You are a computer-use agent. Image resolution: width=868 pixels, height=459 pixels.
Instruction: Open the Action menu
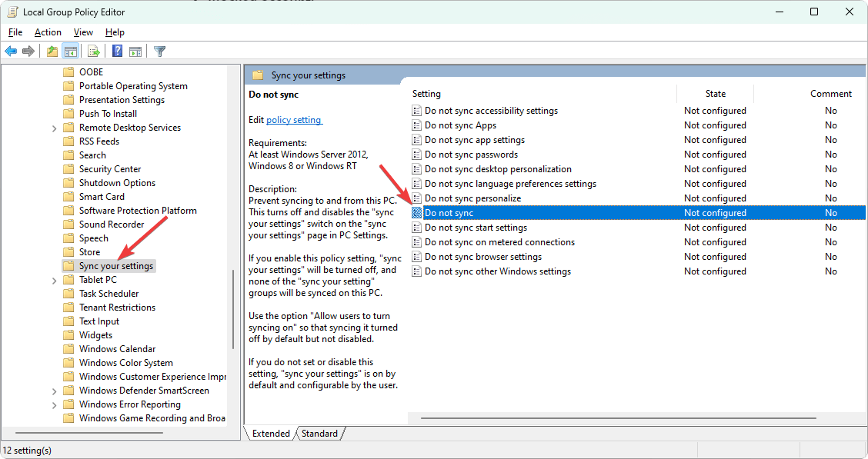pyautogui.click(x=48, y=32)
